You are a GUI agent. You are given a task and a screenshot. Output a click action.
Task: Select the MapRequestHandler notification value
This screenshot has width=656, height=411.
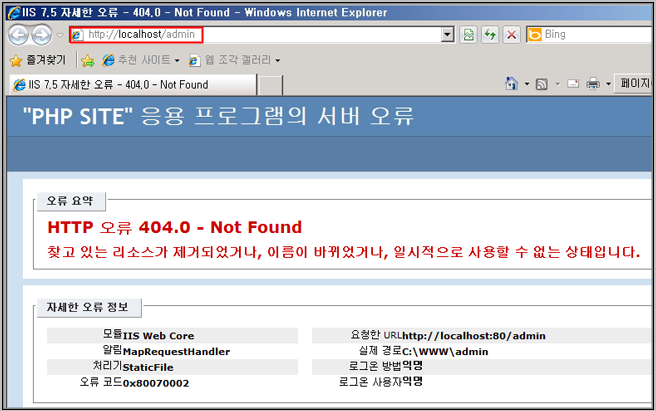(176, 352)
